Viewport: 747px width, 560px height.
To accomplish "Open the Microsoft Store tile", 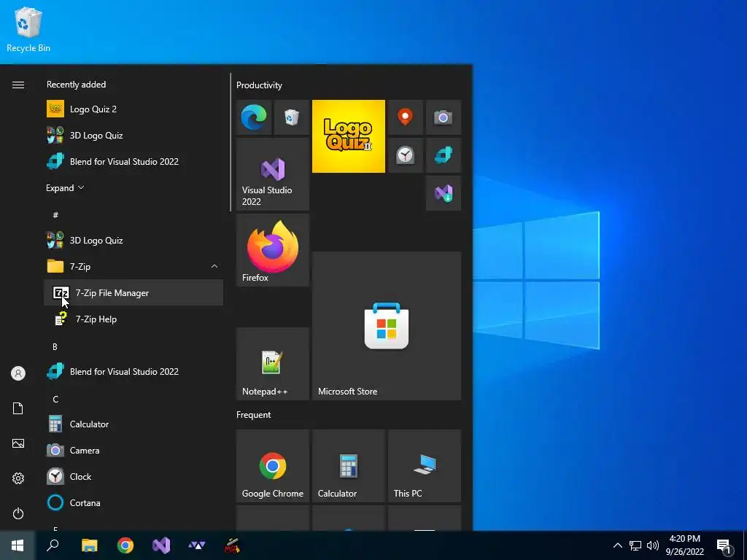I will (387, 326).
